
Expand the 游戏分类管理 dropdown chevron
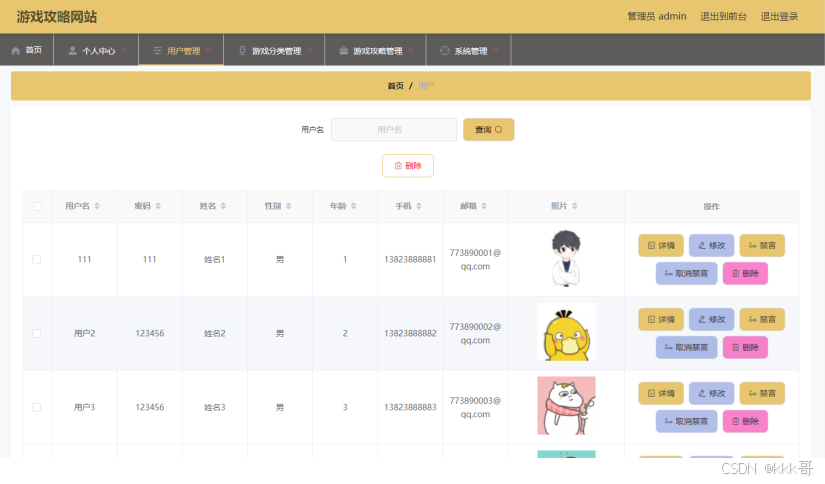pos(309,50)
